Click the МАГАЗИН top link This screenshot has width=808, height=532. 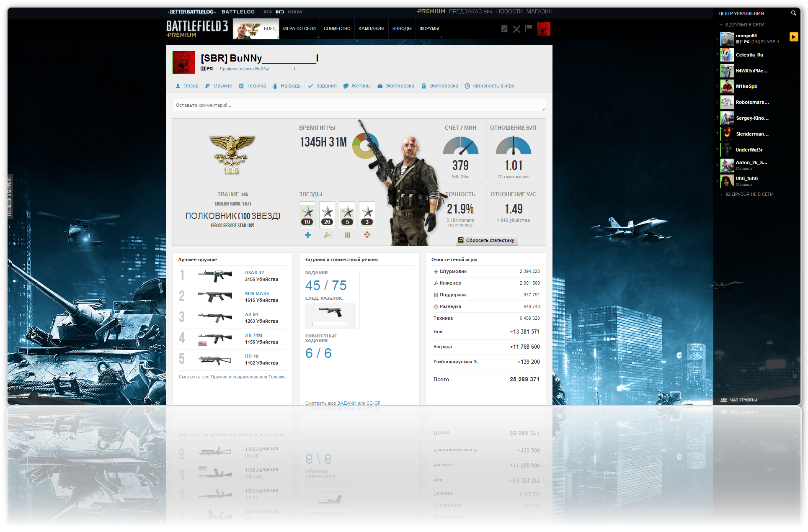(x=540, y=11)
